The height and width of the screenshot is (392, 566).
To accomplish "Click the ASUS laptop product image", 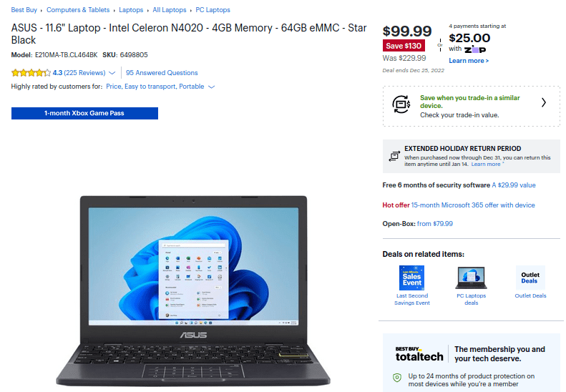I will pyautogui.click(x=193, y=290).
